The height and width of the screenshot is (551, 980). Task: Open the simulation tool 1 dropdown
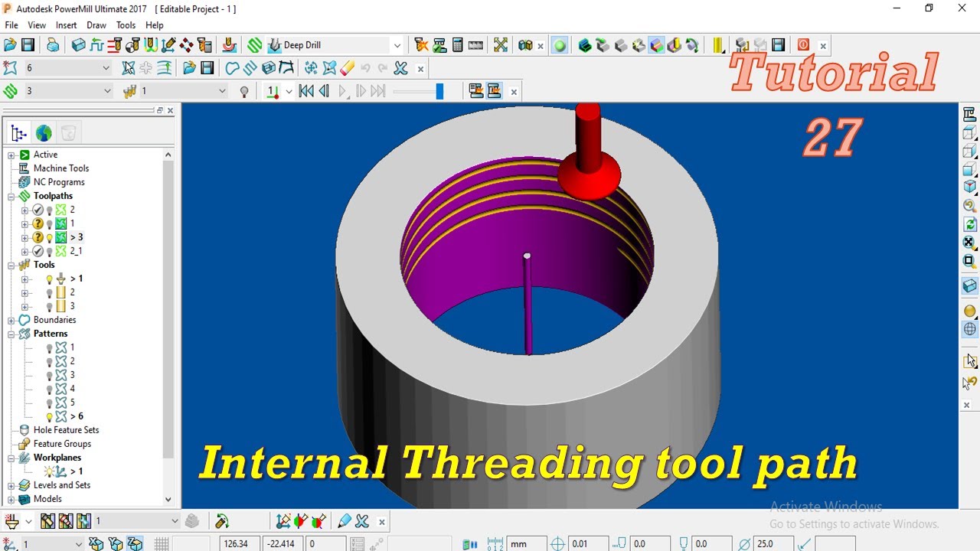pyautogui.click(x=222, y=91)
